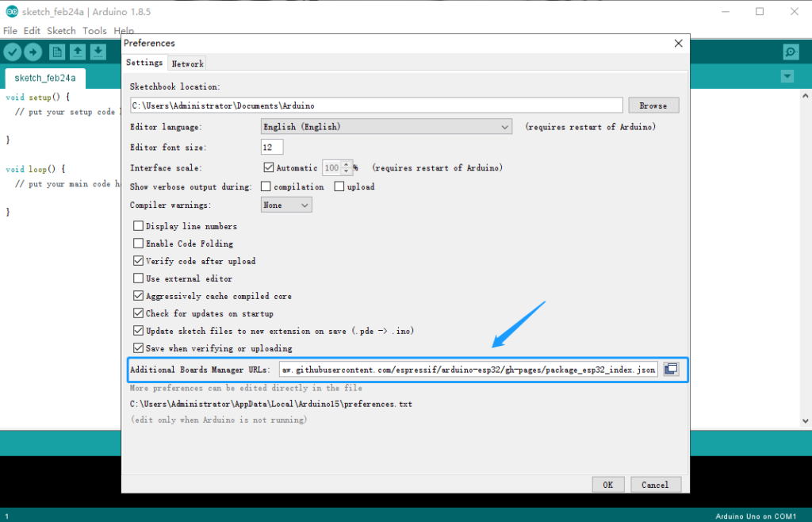Enable the Display line numbers checkbox

pyautogui.click(x=138, y=226)
